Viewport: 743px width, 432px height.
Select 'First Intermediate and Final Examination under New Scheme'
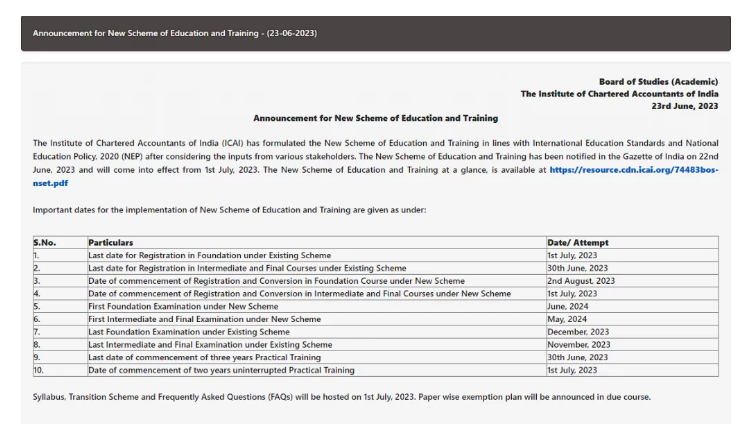[204, 319]
